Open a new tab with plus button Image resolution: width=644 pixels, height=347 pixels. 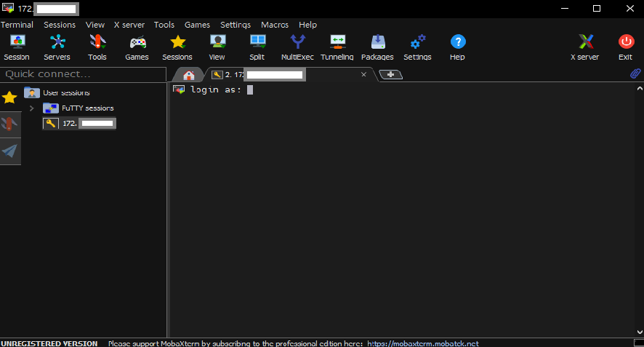click(390, 74)
